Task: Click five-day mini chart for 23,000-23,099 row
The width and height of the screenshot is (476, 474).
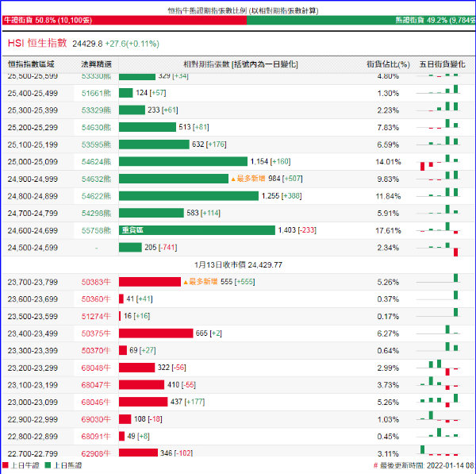Action: click(439, 401)
